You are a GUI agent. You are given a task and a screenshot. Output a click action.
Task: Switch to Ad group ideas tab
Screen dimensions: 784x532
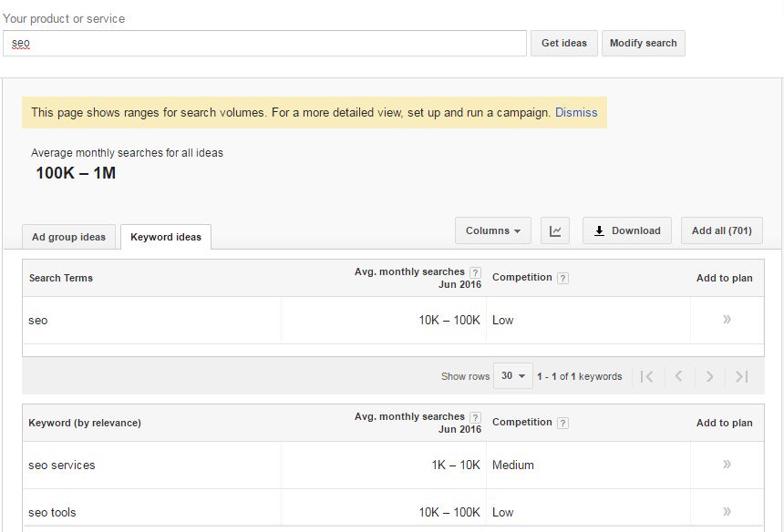(x=68, y=237)
